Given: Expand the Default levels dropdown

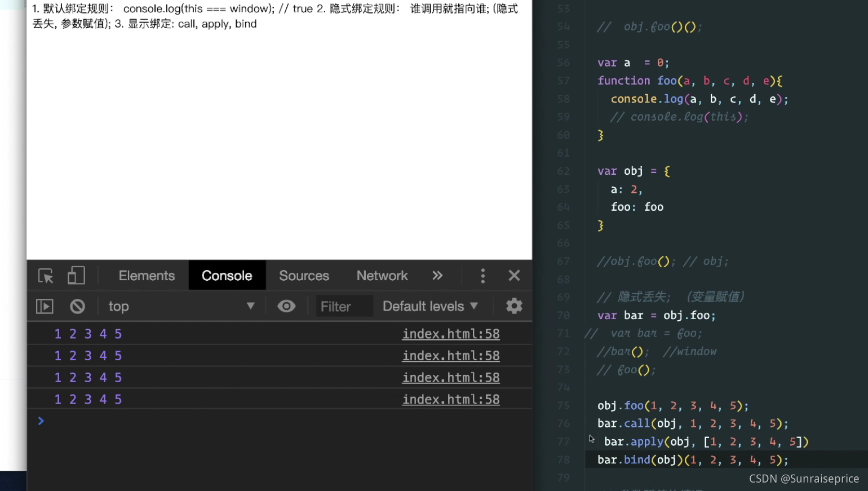Looking at the screenshot, I should tap(430, 306).
